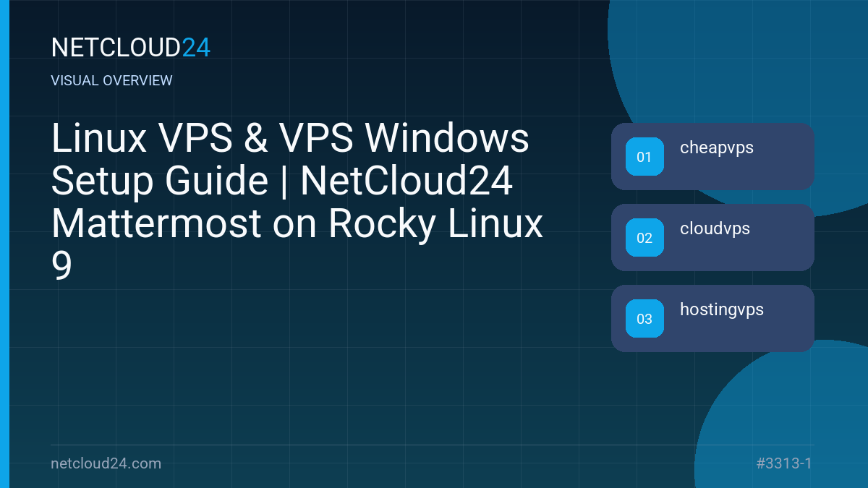
Task: Select the VISUAL OVERVIEW label
Action: 112,80
